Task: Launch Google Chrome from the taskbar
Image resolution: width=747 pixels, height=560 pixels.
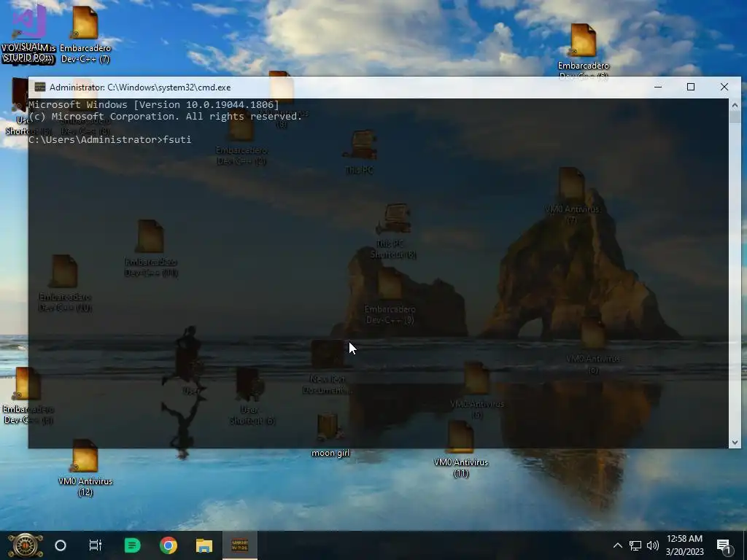Action: 169,545
